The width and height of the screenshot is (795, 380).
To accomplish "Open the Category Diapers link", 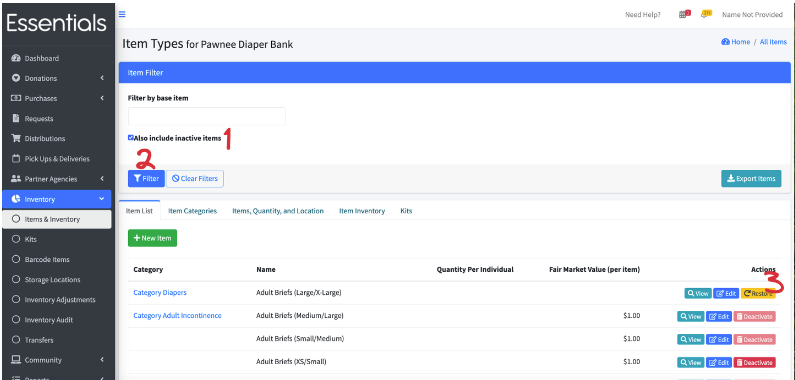I will coord(160,293).
